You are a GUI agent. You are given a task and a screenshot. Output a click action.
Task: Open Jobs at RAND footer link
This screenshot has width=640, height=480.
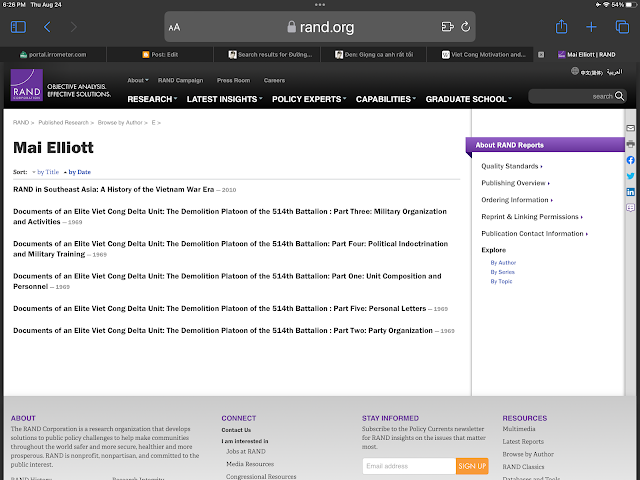click(x=246, y=451)
